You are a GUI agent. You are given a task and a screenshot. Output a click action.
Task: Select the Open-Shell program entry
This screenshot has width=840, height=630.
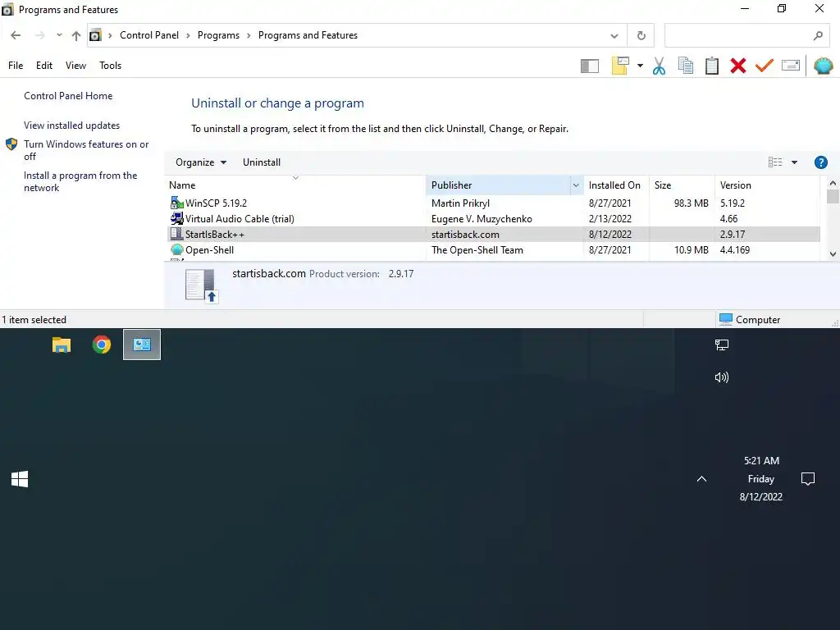(x=493, y=249)
